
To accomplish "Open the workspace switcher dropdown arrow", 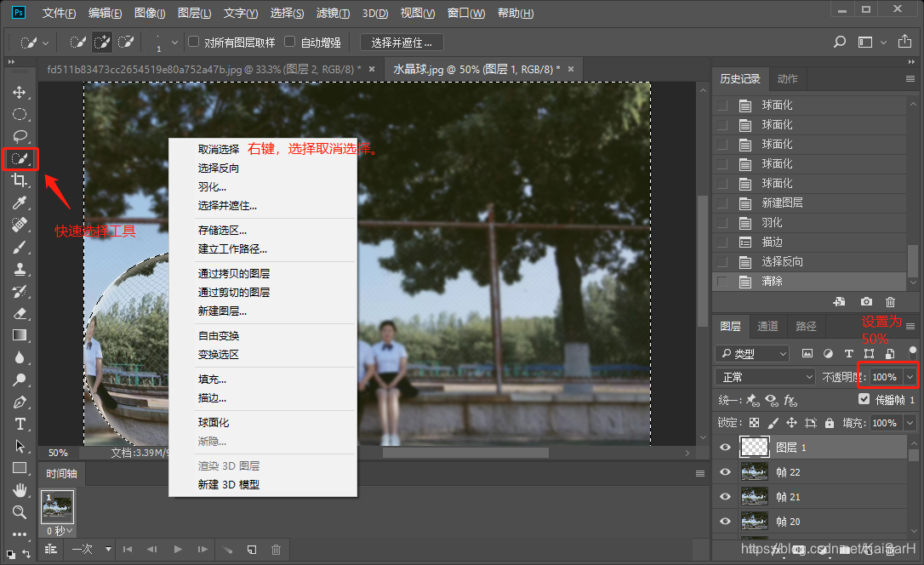I will point(883,43).
